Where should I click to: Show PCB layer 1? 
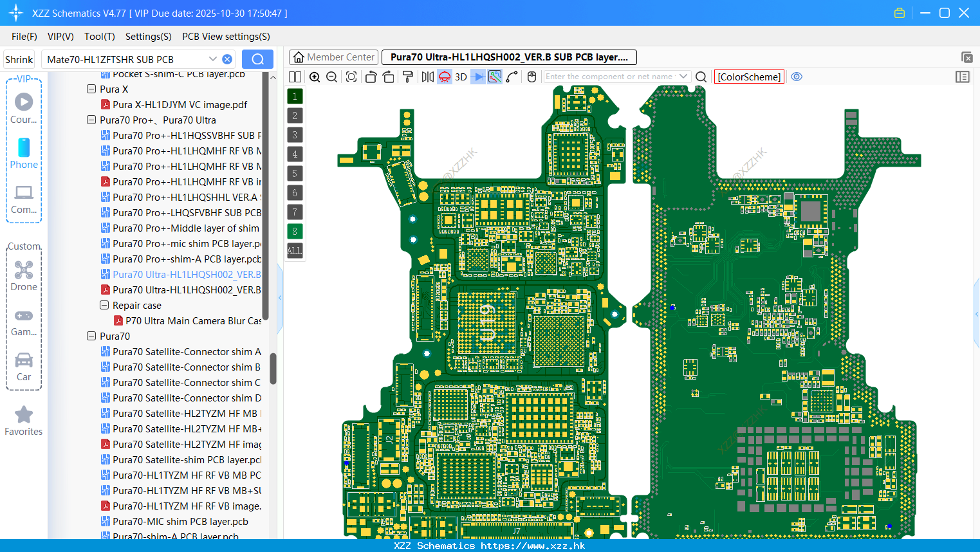pos(295,97)
